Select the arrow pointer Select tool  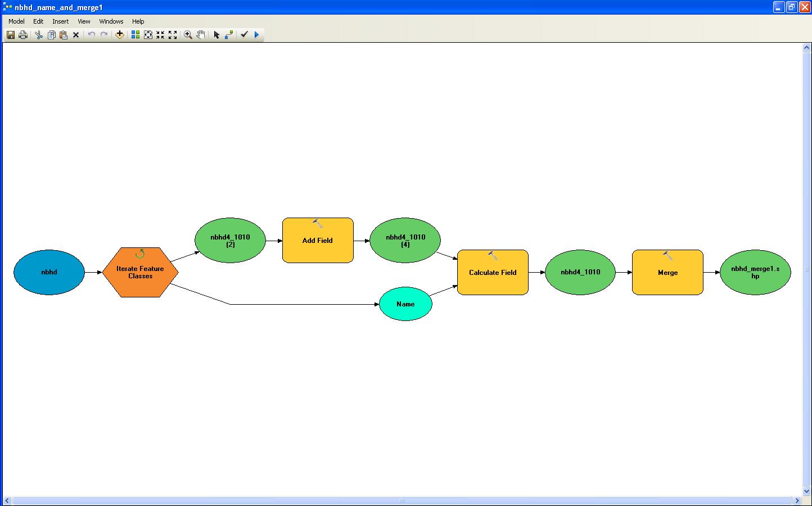216,35
